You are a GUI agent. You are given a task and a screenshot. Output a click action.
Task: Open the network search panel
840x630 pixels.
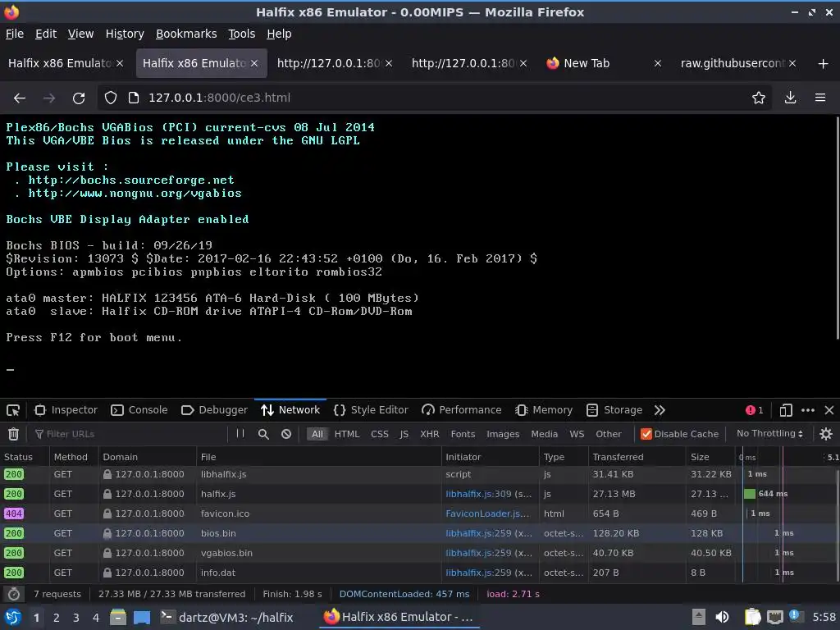coord(263,434)
